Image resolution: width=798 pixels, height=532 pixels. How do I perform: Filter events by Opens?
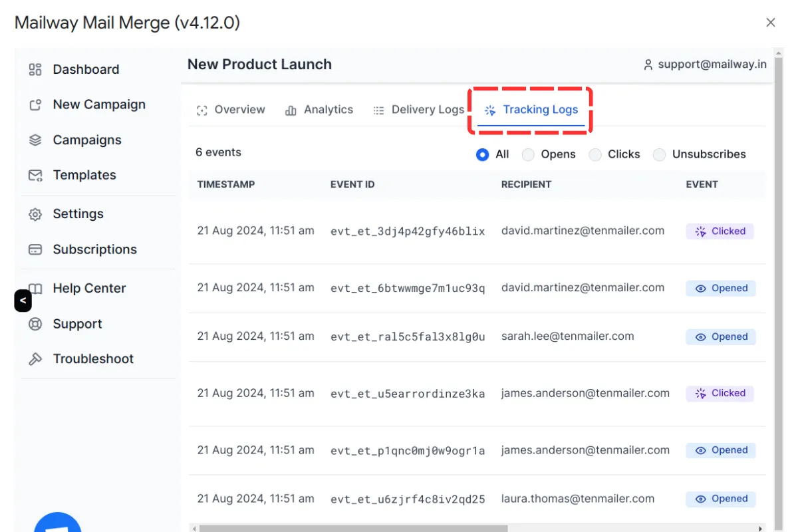(528, 154)
